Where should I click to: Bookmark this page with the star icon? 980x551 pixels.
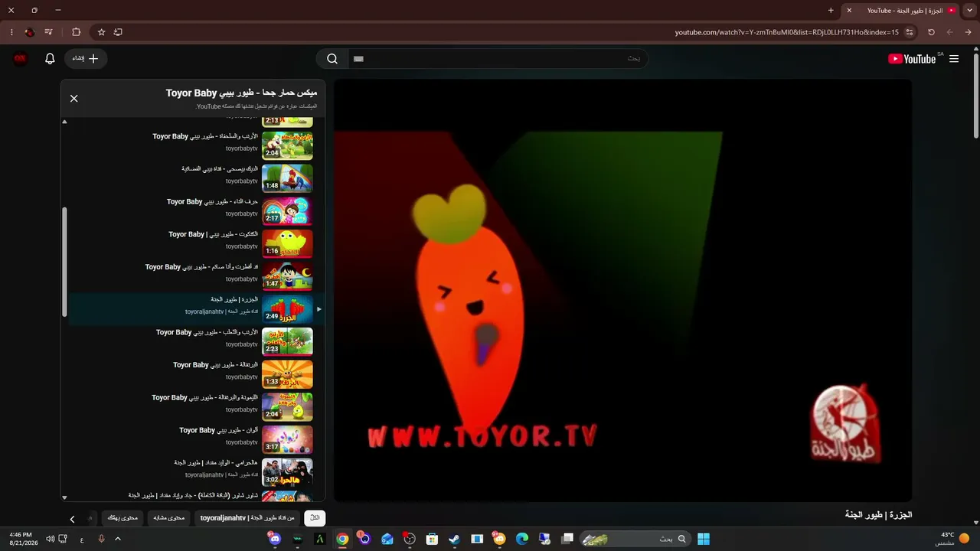[101, 32]
